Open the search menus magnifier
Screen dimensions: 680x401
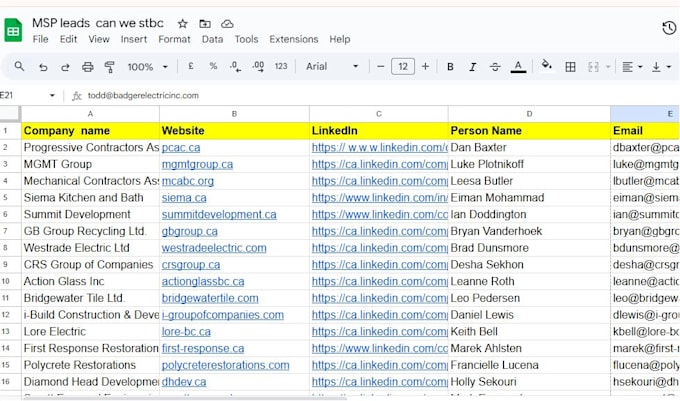click(x=19, y=66)
